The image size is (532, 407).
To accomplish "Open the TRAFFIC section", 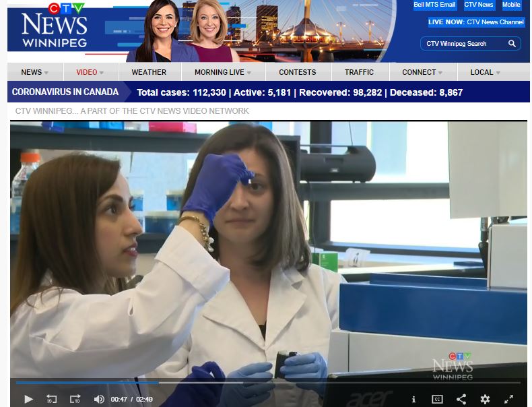I will click(359, 72).
